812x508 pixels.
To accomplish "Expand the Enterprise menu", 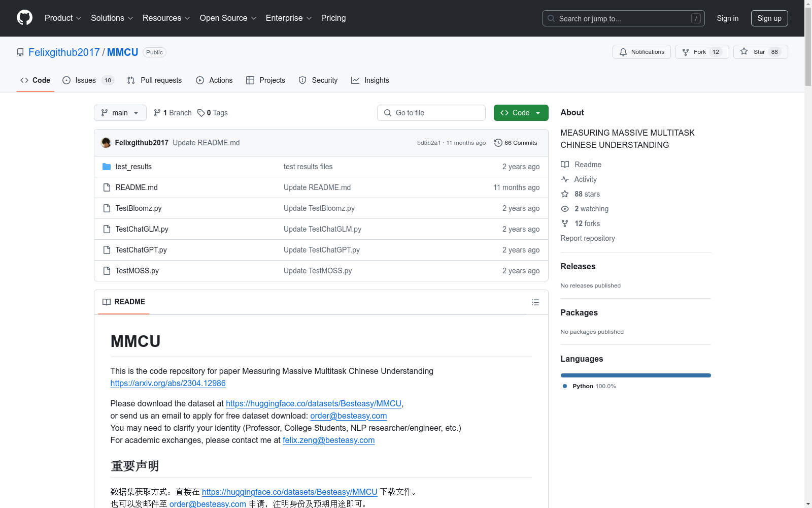I will [x=289, y=18].
